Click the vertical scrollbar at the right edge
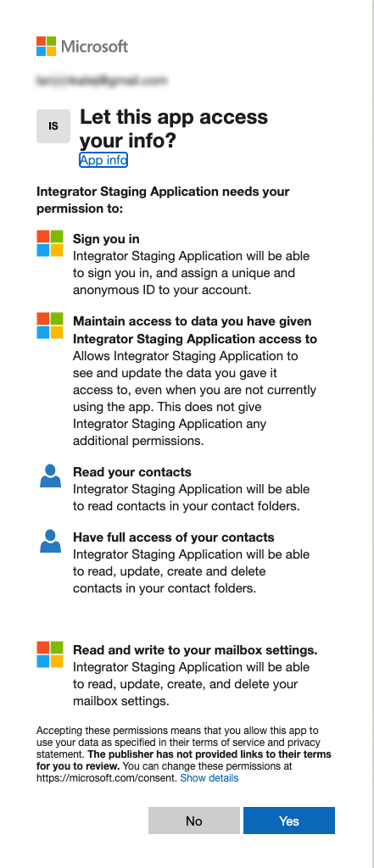The height and width of the screenshot is (868, 374). click(x=372, y=434)
